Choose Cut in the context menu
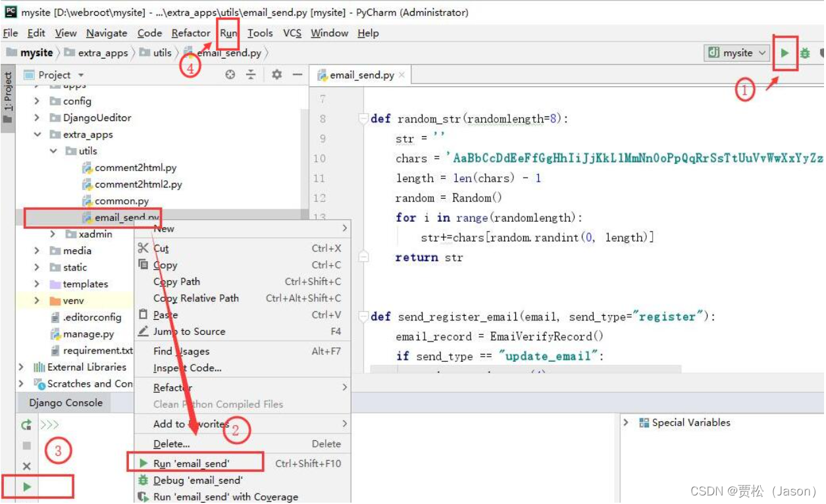 point(242,248)
